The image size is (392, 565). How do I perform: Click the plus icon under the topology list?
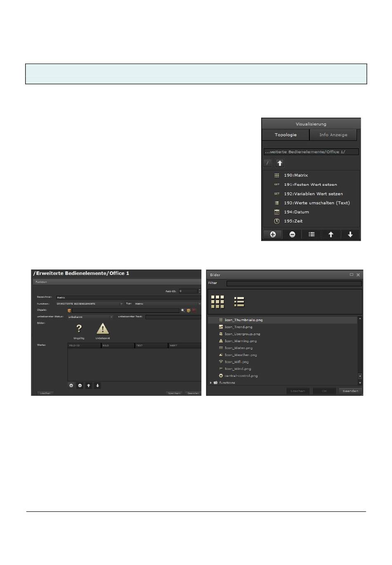[x=273, y=234]
